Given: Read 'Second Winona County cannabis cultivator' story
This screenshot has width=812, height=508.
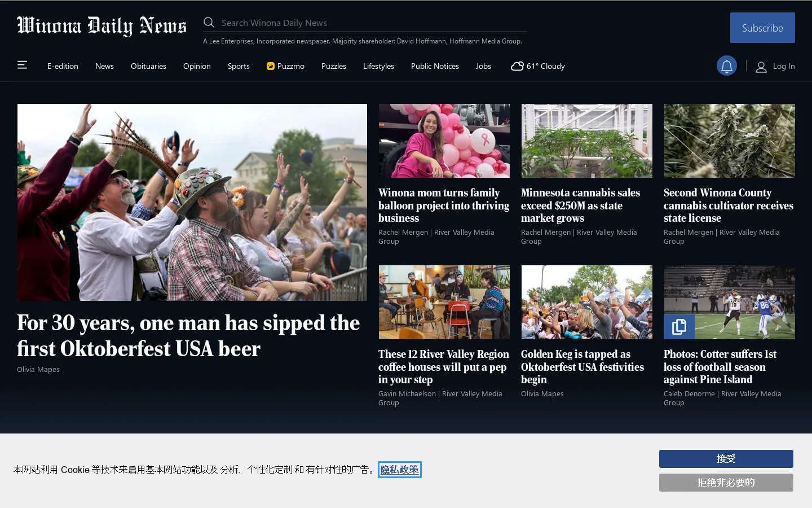Looking at the screenshot, I should pyautogui.click(x=729, y=205).
